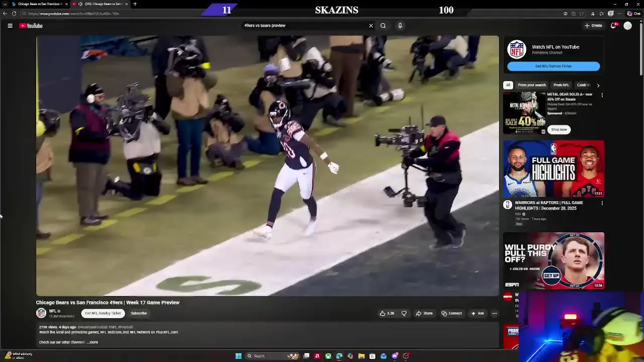Click the browser address bar URL
The image size is (644, 362).
pos(73,14)
